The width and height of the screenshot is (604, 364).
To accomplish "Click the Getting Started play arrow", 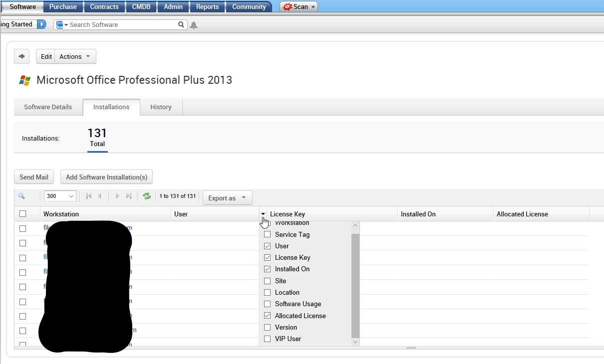I will [41, 24].
